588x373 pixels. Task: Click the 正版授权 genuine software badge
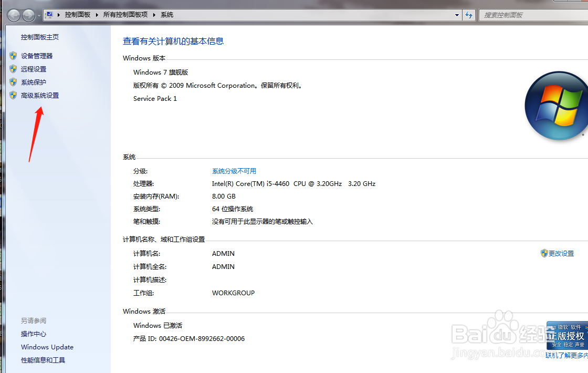(x=567, y=336)
